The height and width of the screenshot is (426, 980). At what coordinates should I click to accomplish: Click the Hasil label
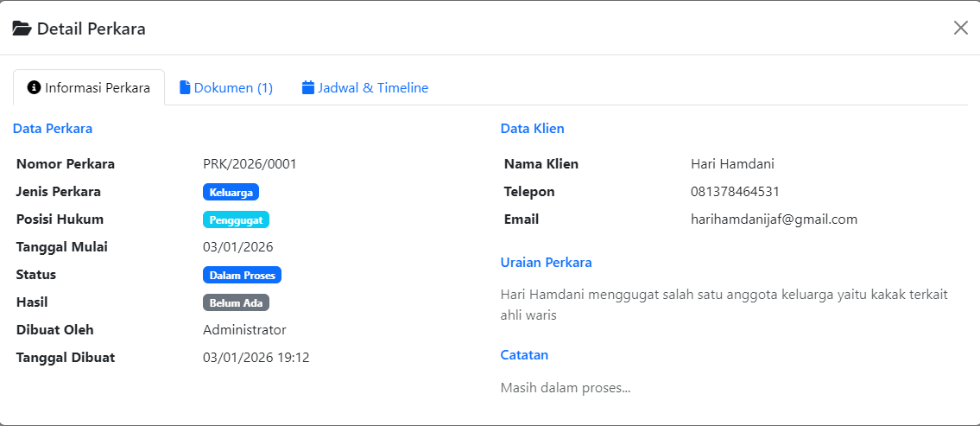click(x=32, y=302)
